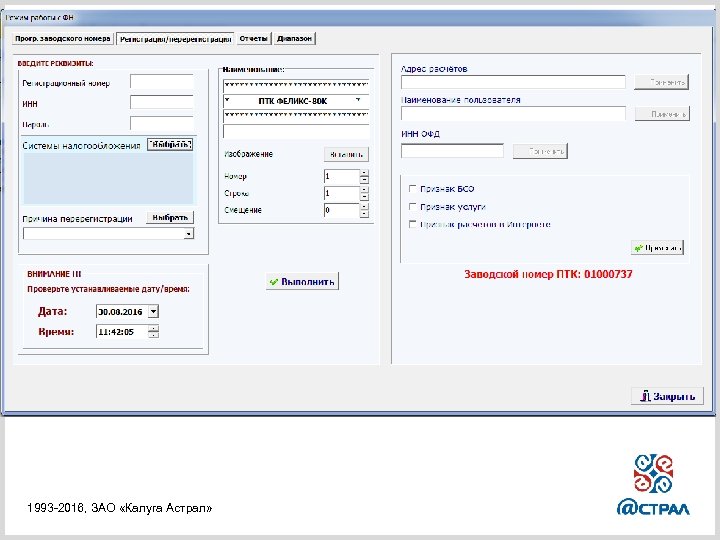The height and width of the screenshot is (540, 720).
Task: Decrease the Смещение value
Action: pos(364,214)
